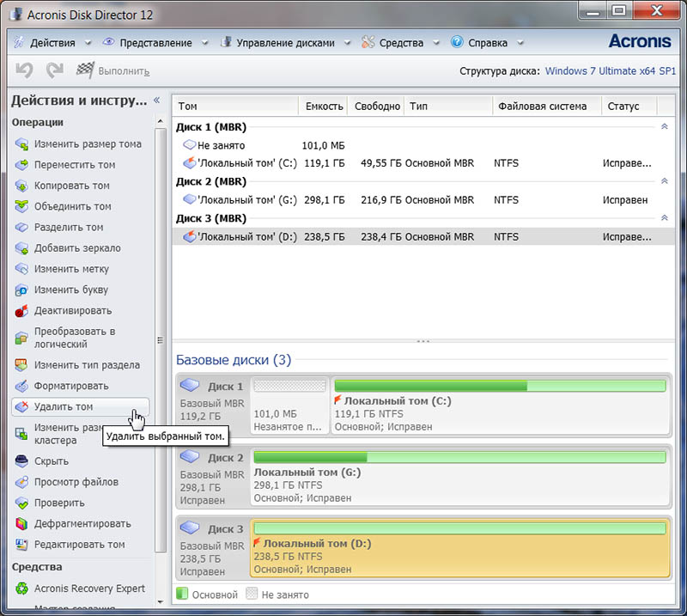The height and width of the screenshot is (616, 687).
Task: Sort by Статус column header
Action: (629, 106)
